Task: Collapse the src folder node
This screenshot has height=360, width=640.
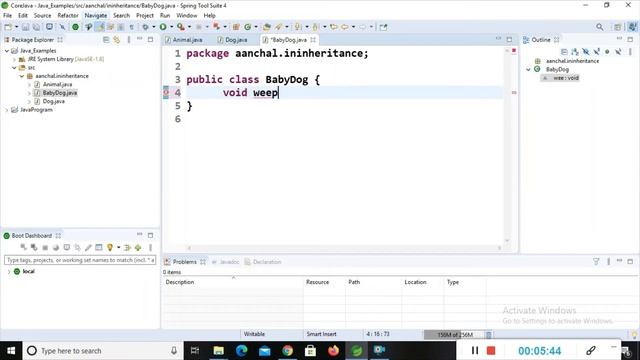Action: pyautogui.click(x=14, y=68)
